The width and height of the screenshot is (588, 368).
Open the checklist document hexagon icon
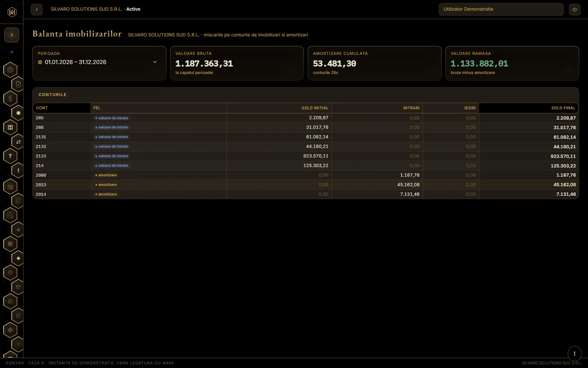[18, 201]
